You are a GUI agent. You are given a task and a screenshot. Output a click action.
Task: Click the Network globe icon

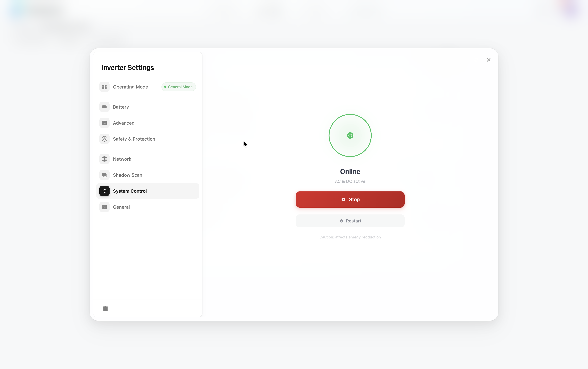pos(104,159)
